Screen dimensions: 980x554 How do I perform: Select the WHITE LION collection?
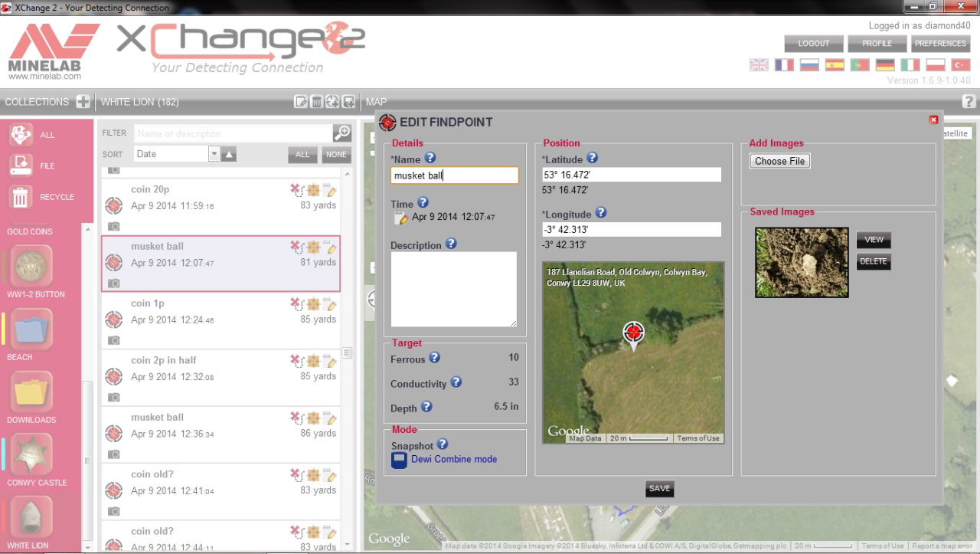[31, 517]
